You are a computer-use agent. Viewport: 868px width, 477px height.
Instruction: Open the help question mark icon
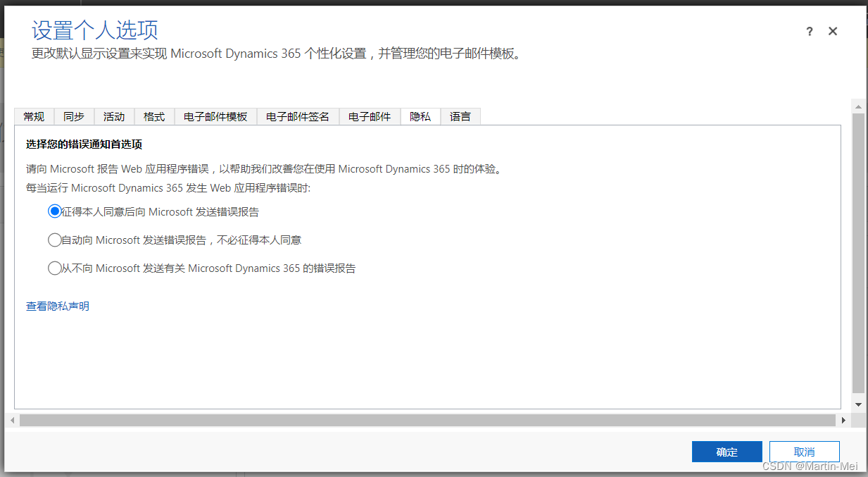click(x=810, y=32)
